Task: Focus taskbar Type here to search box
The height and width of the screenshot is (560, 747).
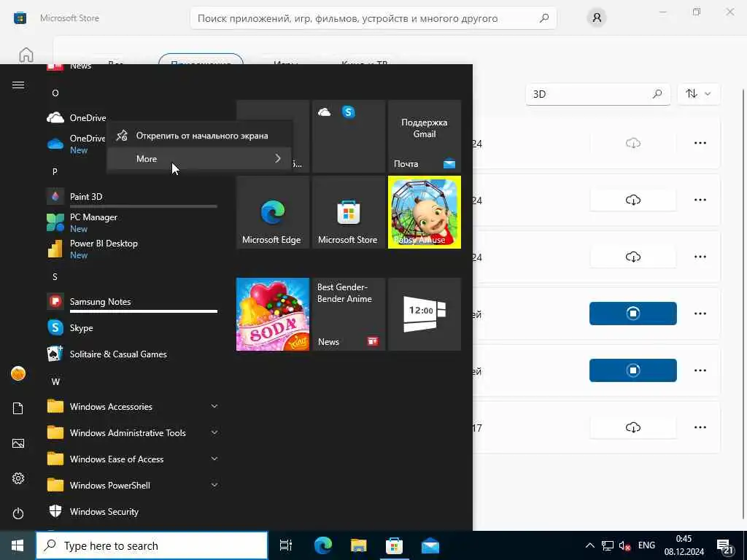Action: point(152,545)
